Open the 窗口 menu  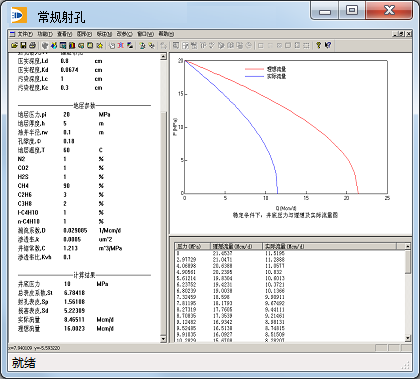pyautogui.click(x=145, y=34)
